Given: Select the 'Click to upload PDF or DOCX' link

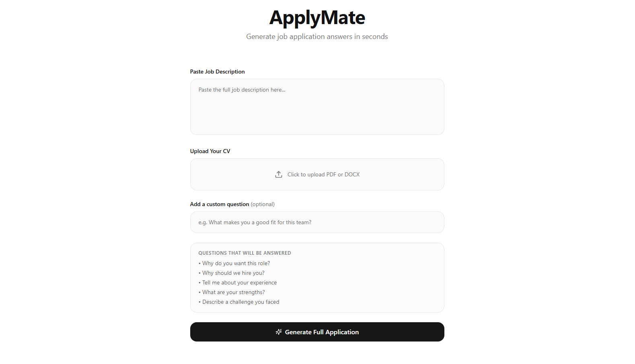Looking at the screenshot, I should coord(323,174).
